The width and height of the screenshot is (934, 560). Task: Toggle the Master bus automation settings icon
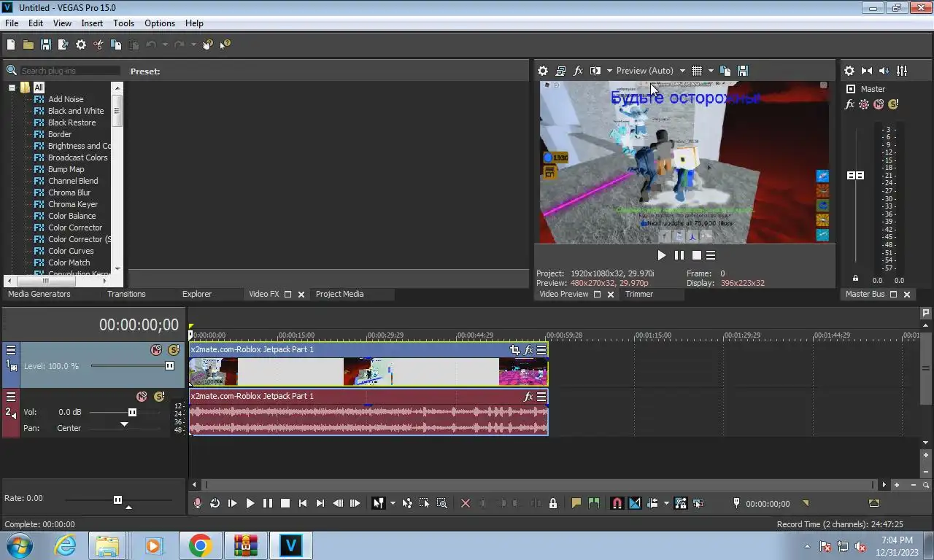pyautogui.click(x=864, y=104)
